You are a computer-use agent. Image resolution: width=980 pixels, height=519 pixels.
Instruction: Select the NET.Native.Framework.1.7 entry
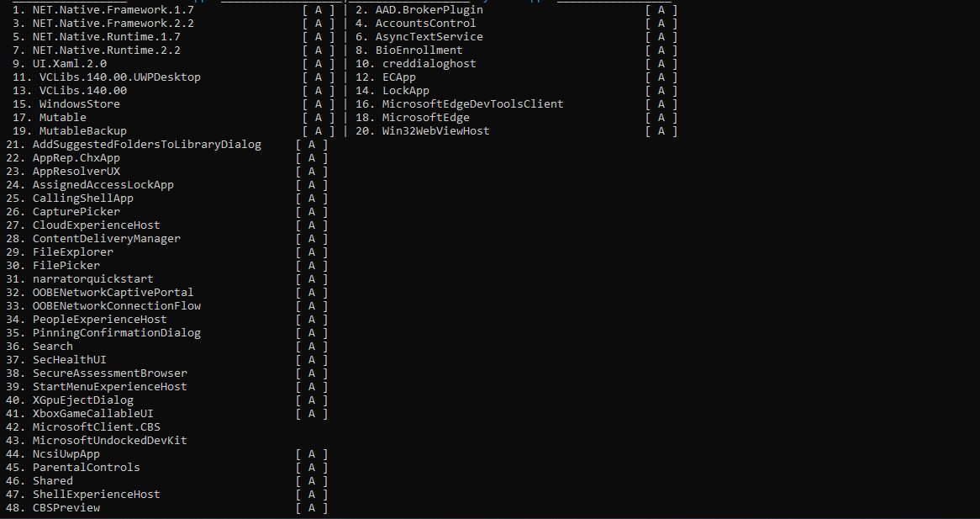coord(113,10)
